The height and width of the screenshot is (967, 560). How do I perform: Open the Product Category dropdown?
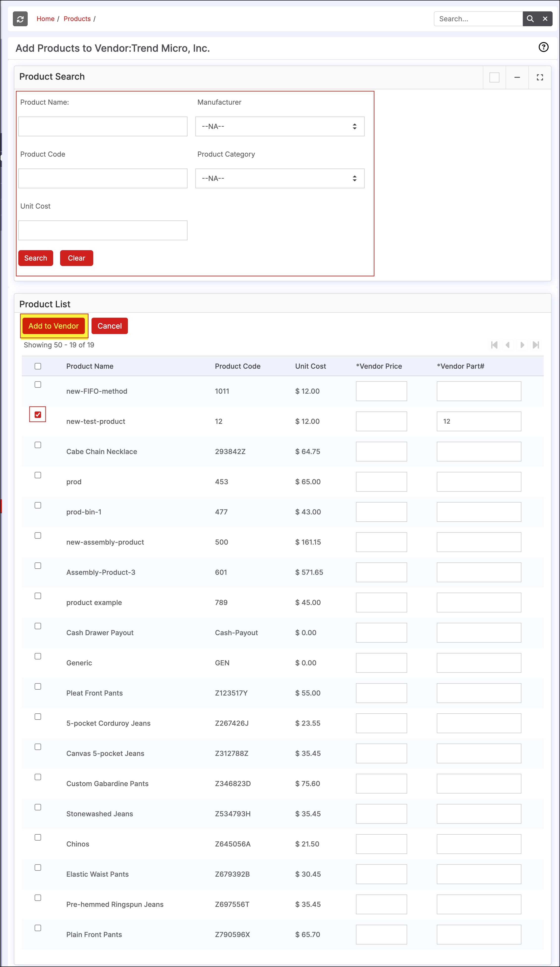(x=280, y=178)
